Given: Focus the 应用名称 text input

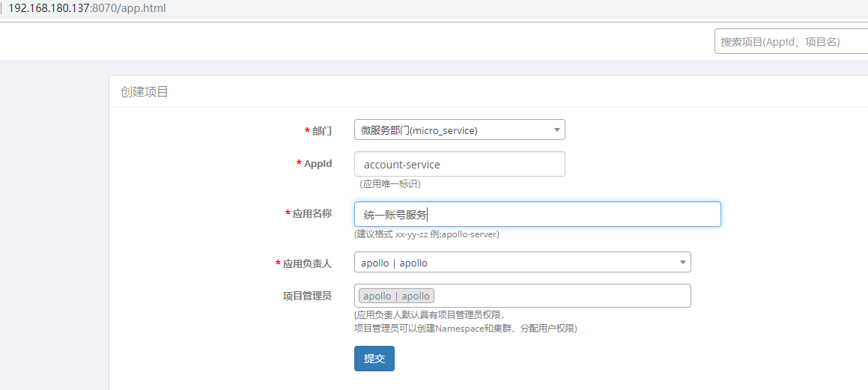Looking at the screenshot, I should [x=537, y=214].
